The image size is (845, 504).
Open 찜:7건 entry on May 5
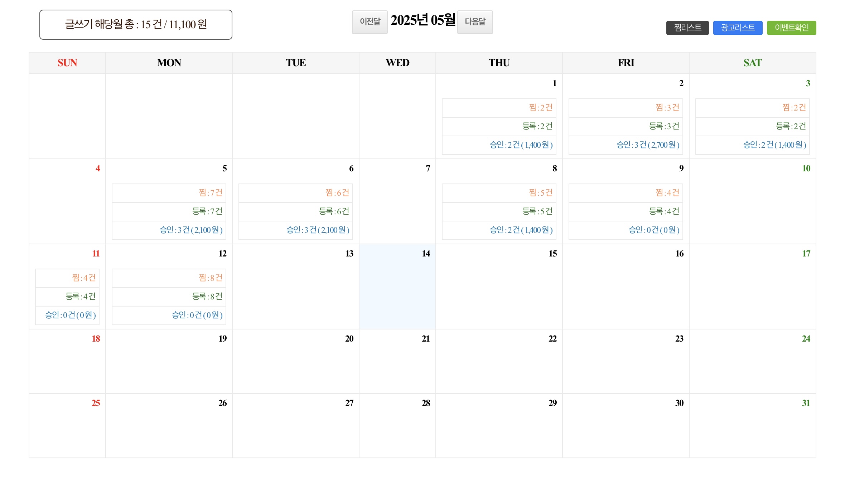(x=211, y=193)
